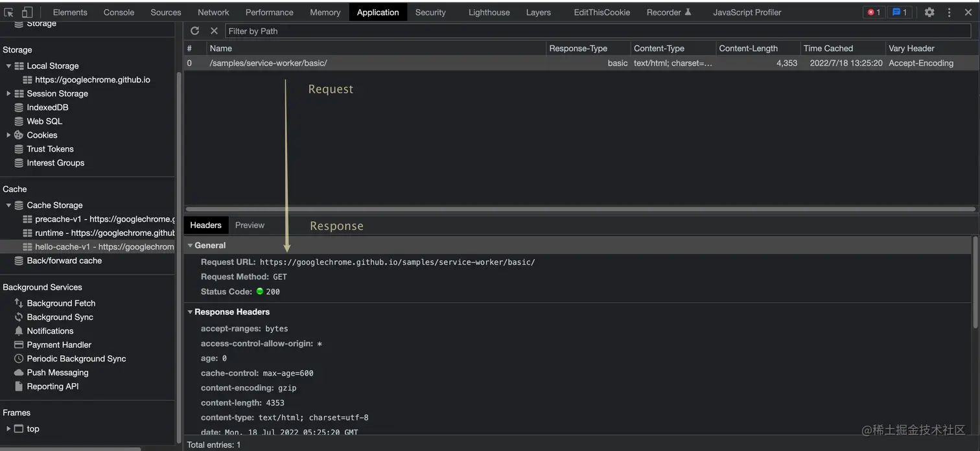
Task: Open the Security tab
Action: point(430,12)
